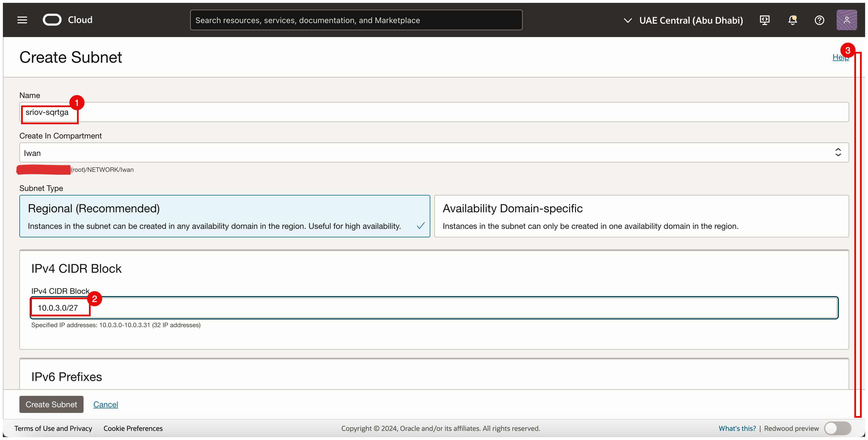Image resolution: width=868 pixels, height=440 pixels.
Task: Focus the search resources bar
Action: click(x=356, y=20)
